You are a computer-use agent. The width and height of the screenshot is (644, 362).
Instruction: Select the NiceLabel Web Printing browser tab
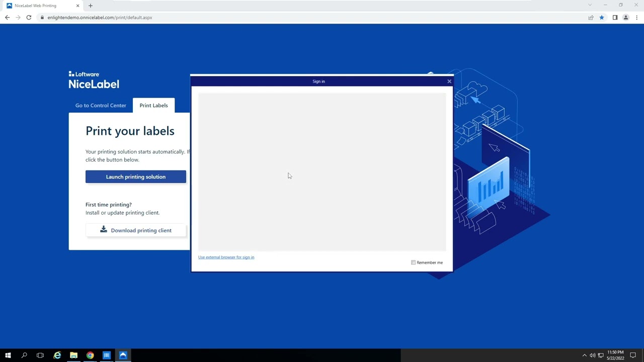point(43,6)
